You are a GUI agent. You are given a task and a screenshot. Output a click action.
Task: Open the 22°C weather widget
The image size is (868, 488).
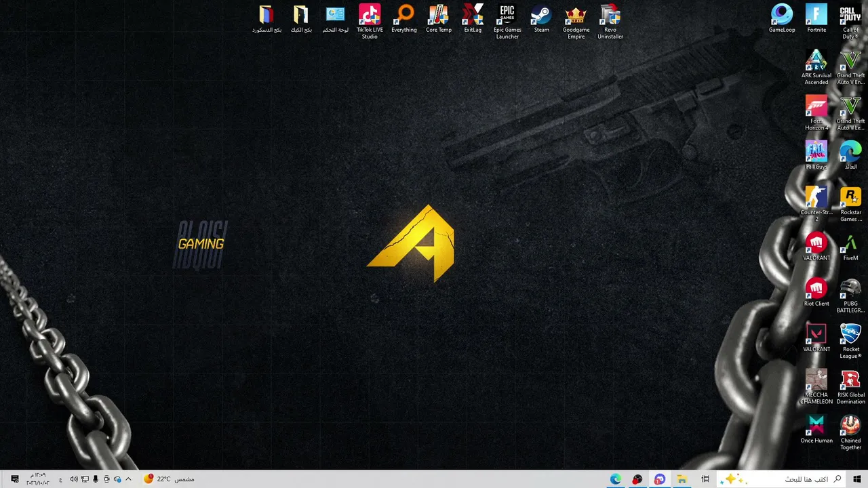(x=169, y=479)
